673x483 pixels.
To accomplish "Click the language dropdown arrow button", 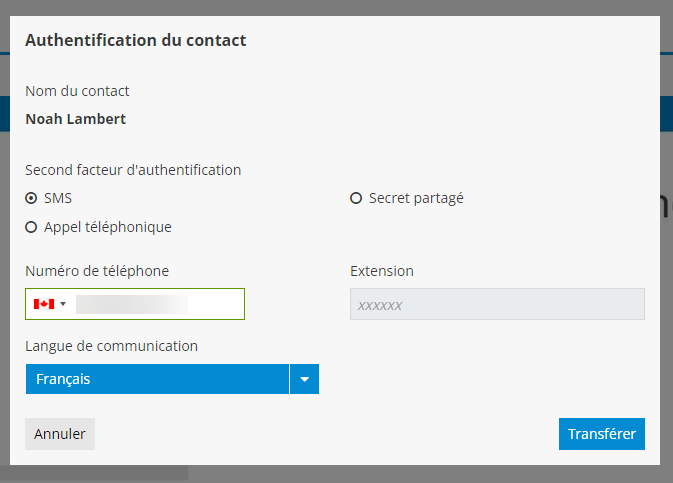I will pos(304,379).
